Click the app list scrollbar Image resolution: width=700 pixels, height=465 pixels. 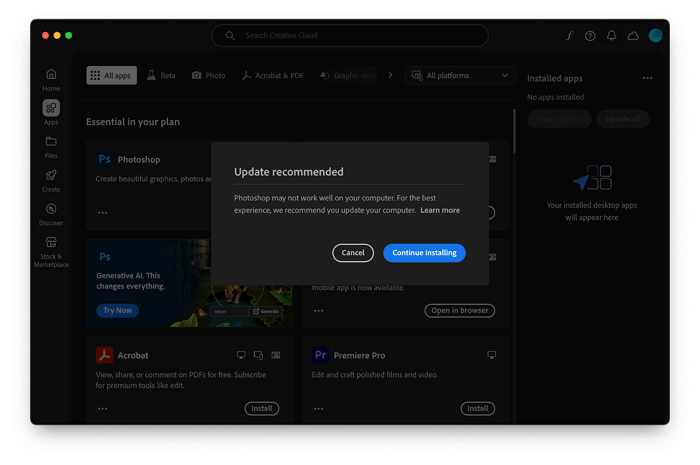click(x=514, y=130)
